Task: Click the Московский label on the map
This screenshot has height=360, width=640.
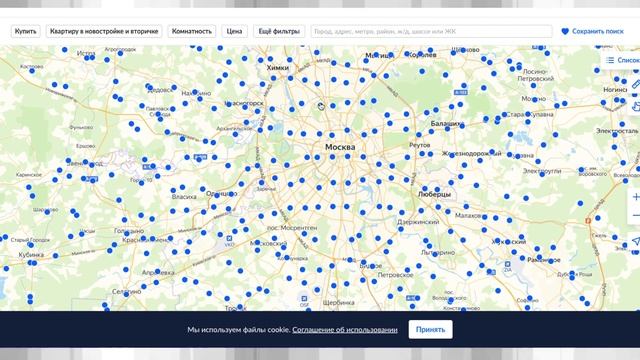Action: click(269, 243)
